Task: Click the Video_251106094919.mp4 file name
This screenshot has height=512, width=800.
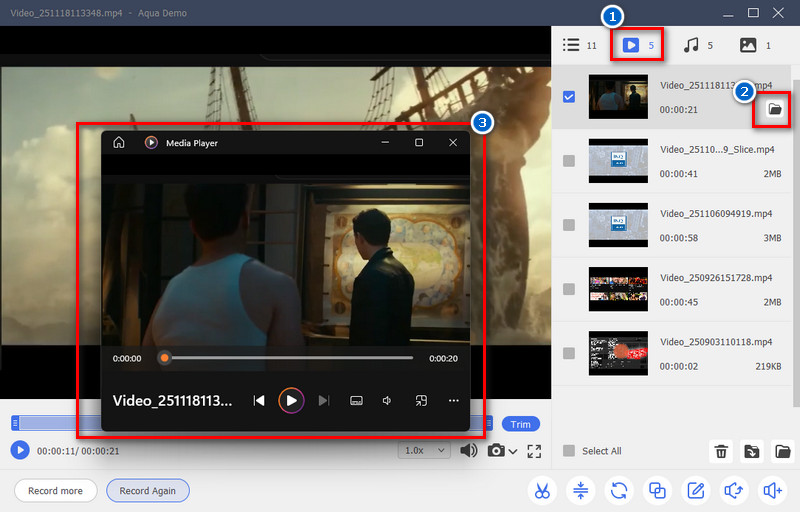Action: (x=716, y=214)
